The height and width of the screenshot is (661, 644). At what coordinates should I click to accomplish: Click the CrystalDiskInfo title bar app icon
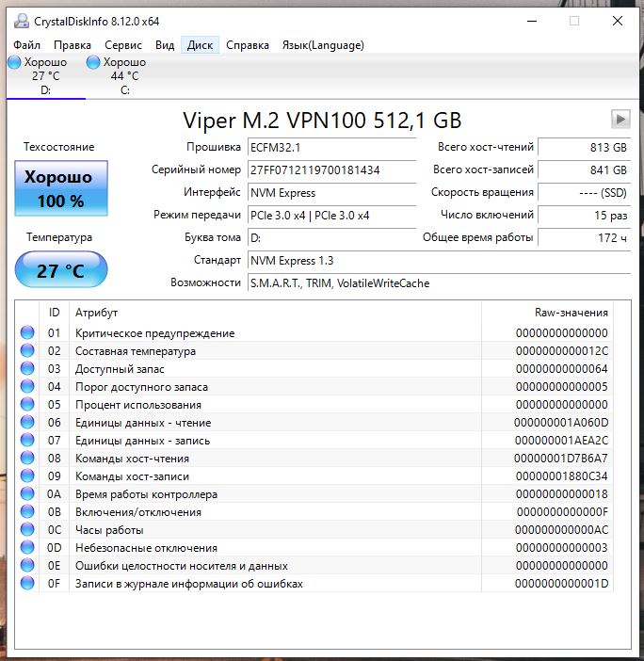click(x=21, y=21)
